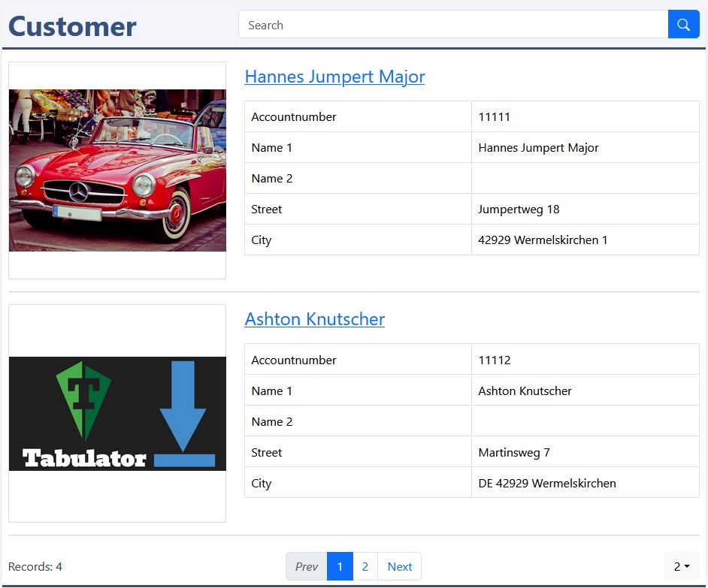
Task: Open the Hannes Jumpert Major heading link
Action: pyautogui.click(x=334, y=77)
